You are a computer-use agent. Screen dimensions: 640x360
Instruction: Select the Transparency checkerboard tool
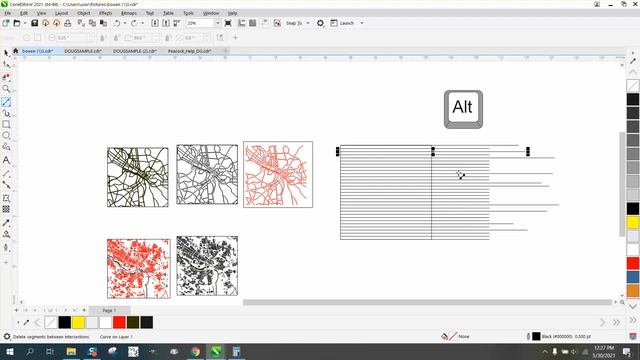[6, 209]
